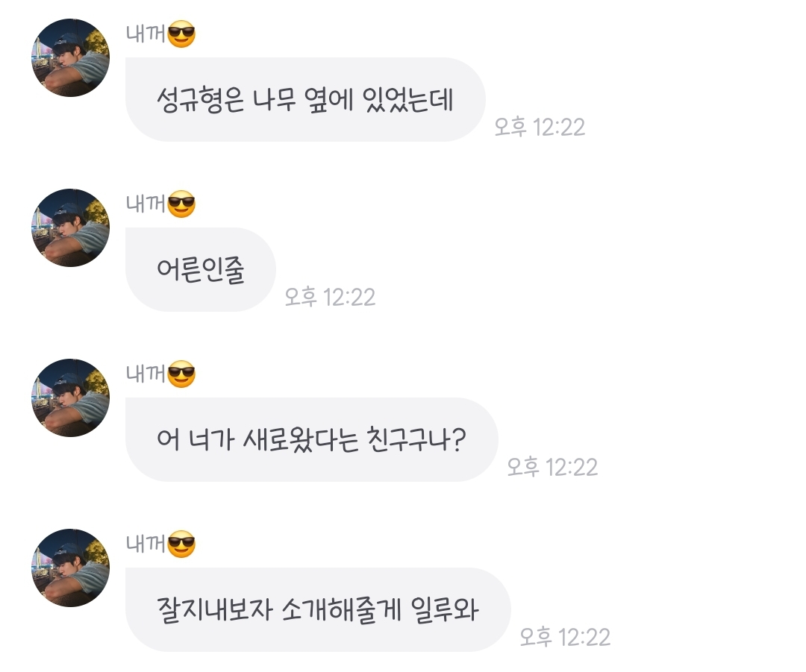Select the '어른인줄' message bubble
The image size is (806, 672).
(200, 270)
